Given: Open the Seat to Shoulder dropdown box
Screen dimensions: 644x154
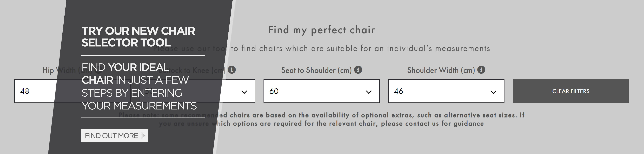Looking at the screenshot, I should [321, 91].
